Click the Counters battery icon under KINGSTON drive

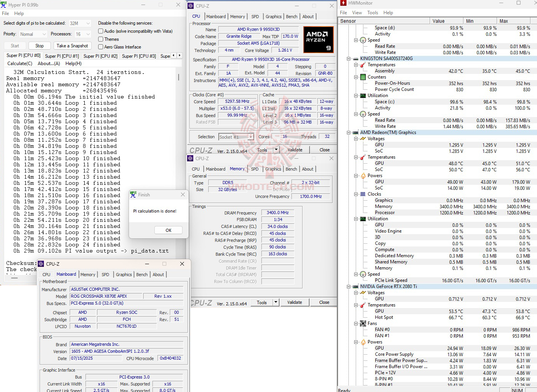pyautogui.click(x=362, y=77)
